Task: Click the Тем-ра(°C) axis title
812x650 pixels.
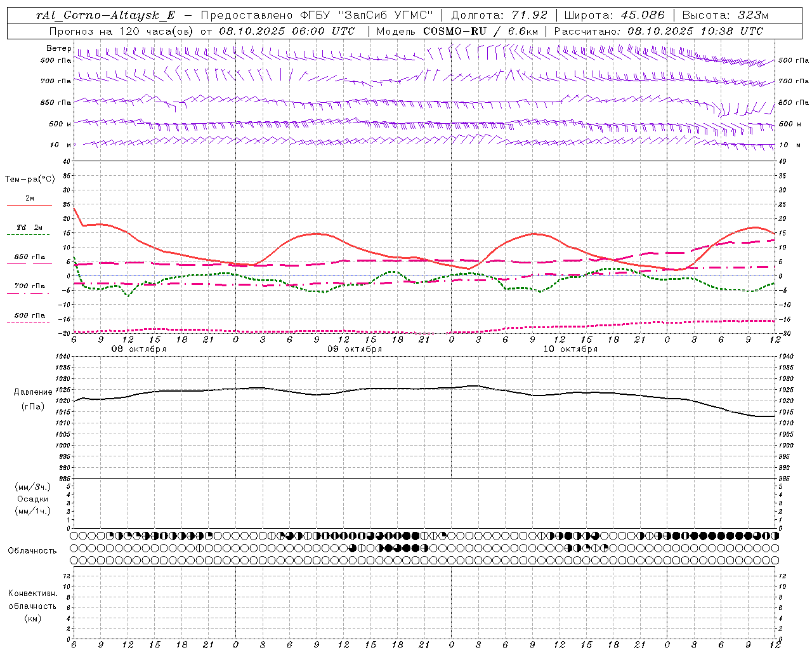Action: pos(30,180)
